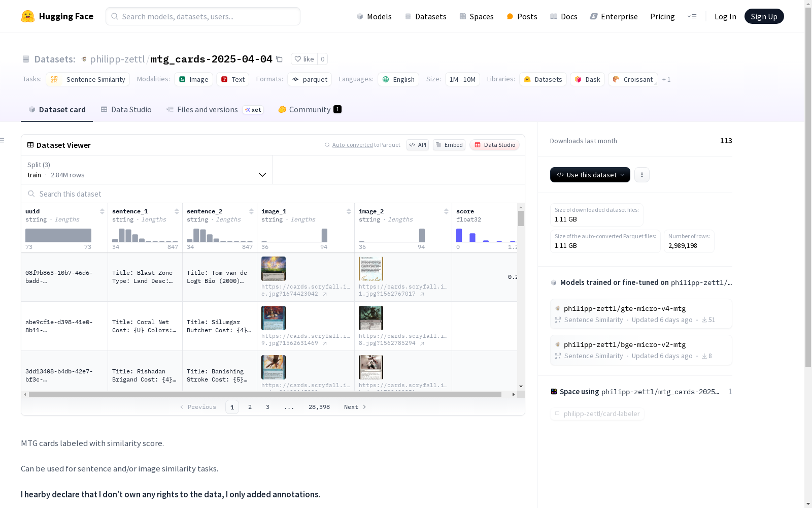Screen dimensions: 812x508
Task: Click the Embed button
Action: point(449,145)
